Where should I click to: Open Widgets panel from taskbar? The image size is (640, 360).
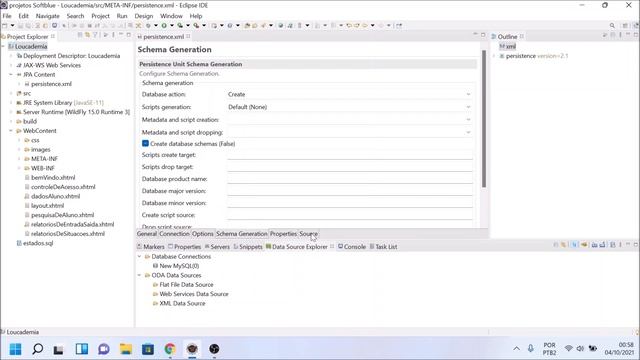pyautogui.click(x=82, y=349)
